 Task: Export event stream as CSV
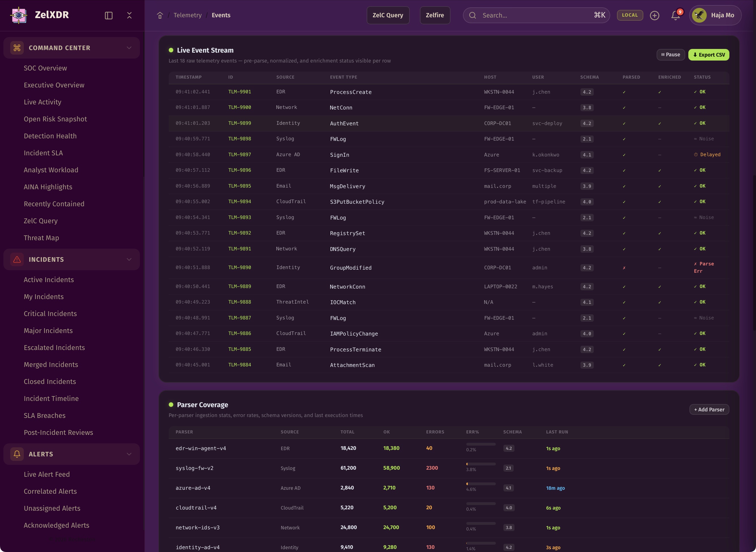[708, 55]
